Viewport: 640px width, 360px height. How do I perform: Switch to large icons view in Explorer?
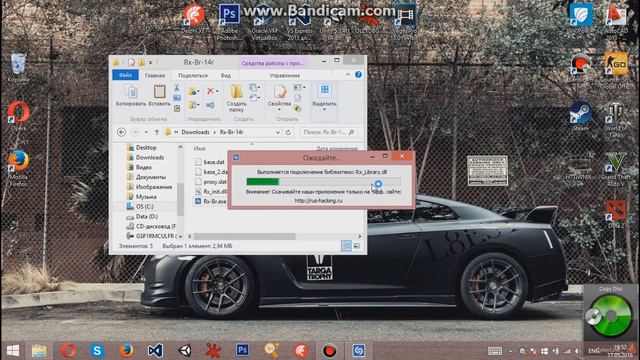pyautogui.click(x=356, y=246)
